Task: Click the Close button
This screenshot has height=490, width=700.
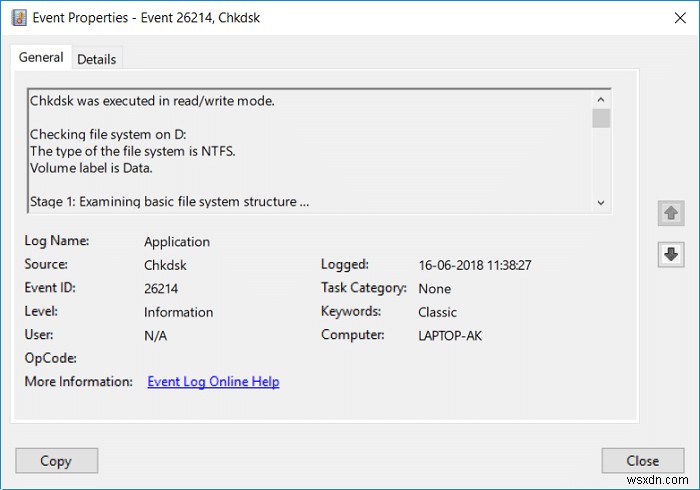Action: [642, 461]
